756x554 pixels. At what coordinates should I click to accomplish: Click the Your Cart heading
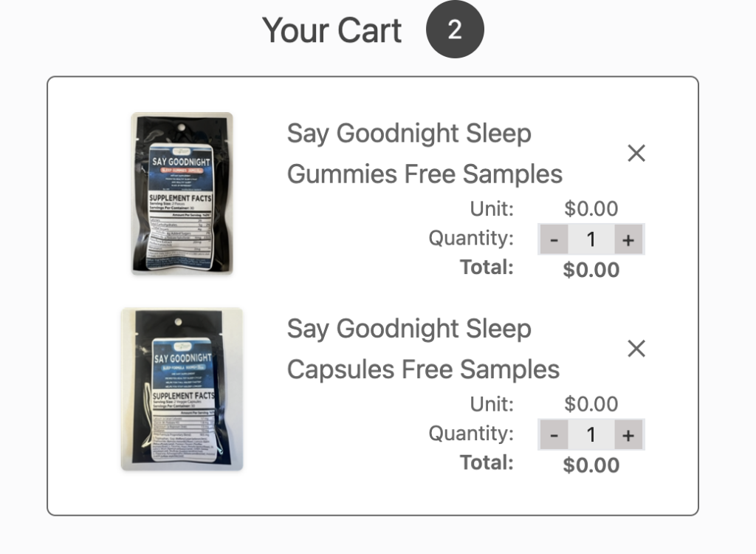tap(332, 31)
